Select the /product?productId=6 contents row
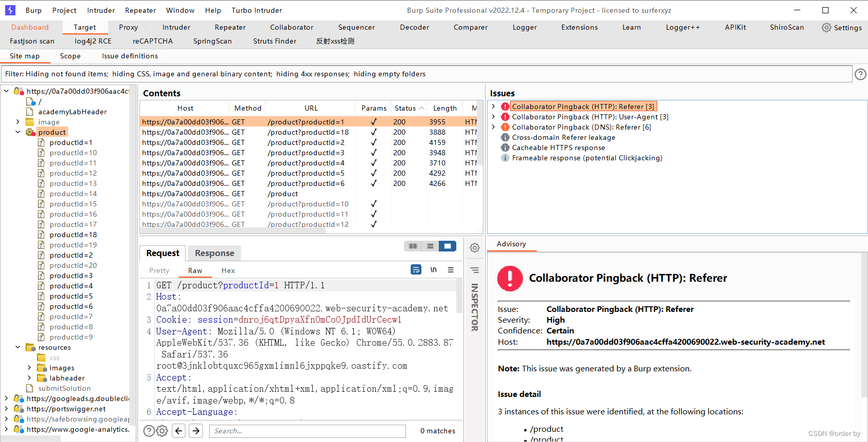This screenshot has height=442, width=868. (309, 183)
